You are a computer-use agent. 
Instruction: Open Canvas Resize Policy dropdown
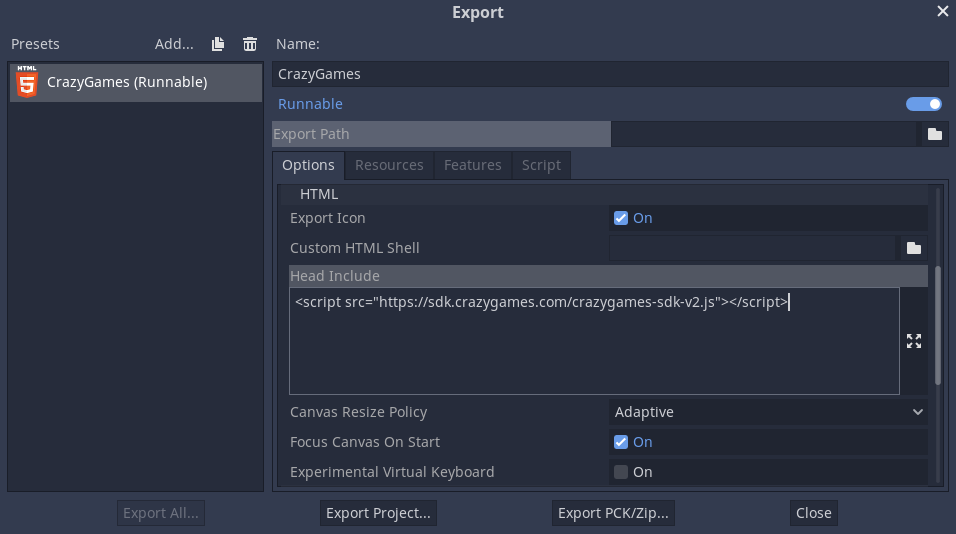click(x=768, y=412)
